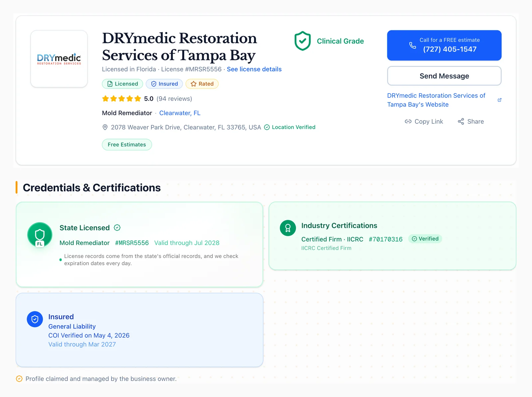The height and width of the screenshot is (397, 532).
Task: Click the map pin icon by the address
Action: coord(105,127)
